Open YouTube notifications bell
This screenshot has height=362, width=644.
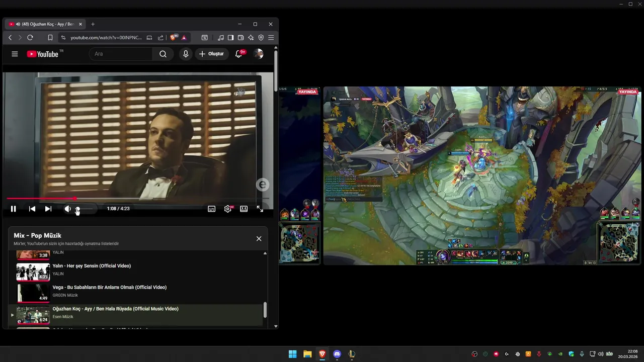click(x=239, y=54)
